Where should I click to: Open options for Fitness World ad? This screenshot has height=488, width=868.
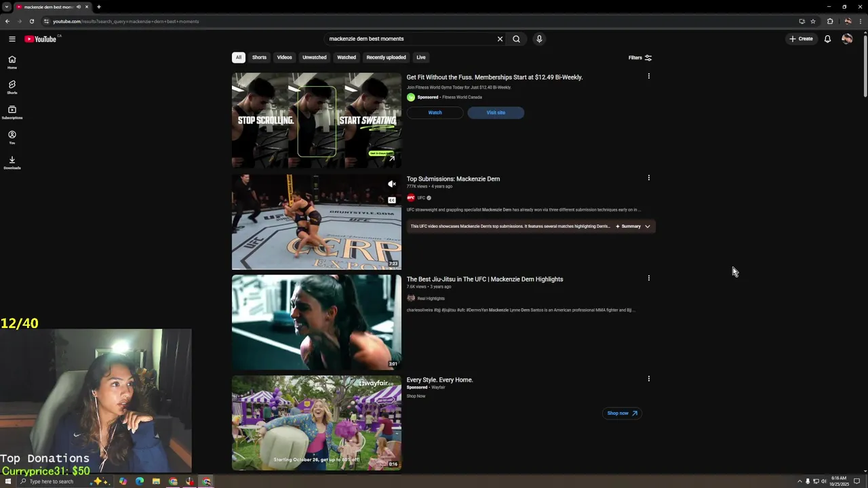[648, 76]
